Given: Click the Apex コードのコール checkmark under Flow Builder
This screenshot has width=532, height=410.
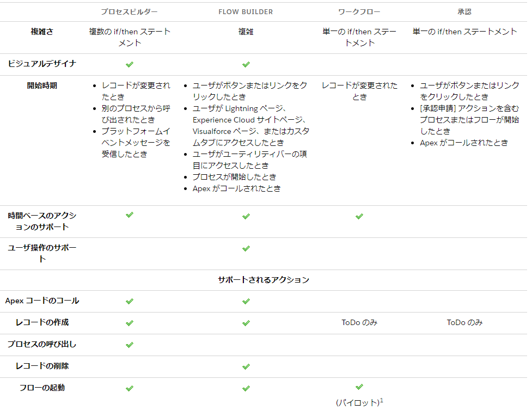Looking at the screenshot, I should tap(246, 301).
